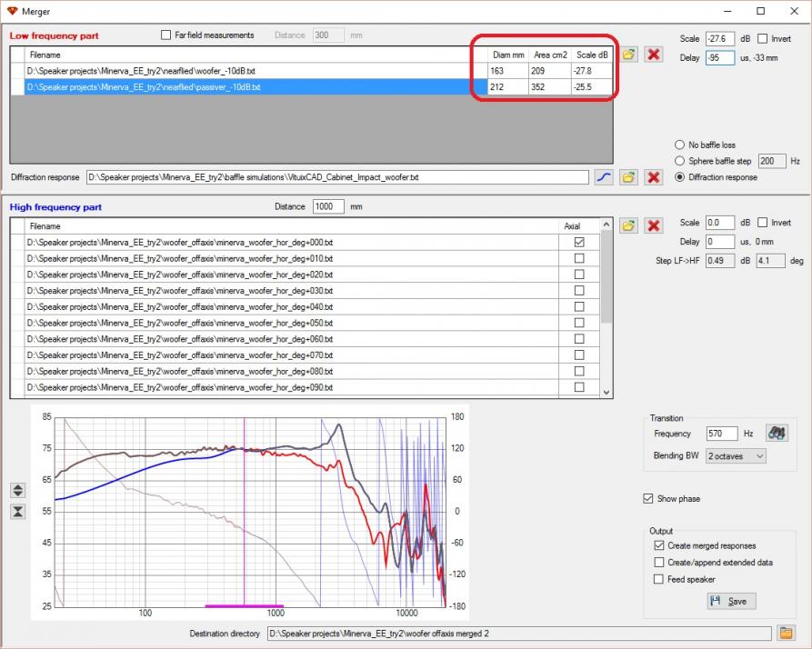Click high frequency Distance field 1000
The height and width of the screenshot is (649, 812).
coord(328,206)
